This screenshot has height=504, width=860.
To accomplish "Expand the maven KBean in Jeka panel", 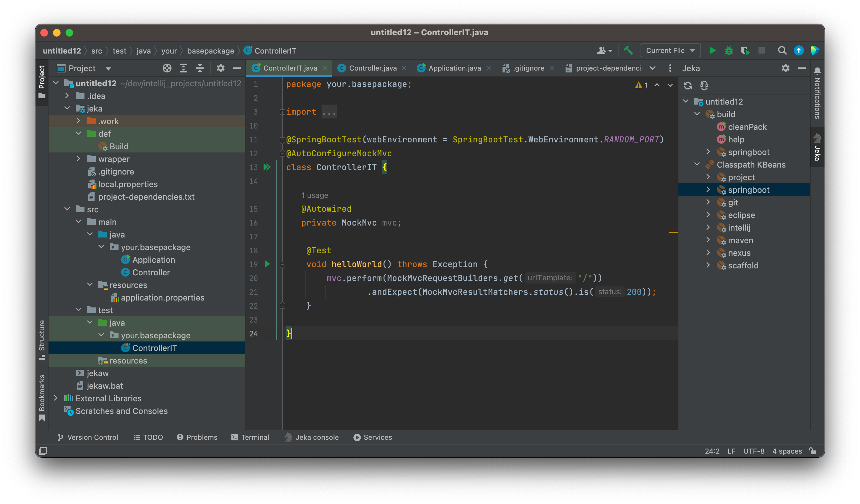I will click(x=708, y=240).
